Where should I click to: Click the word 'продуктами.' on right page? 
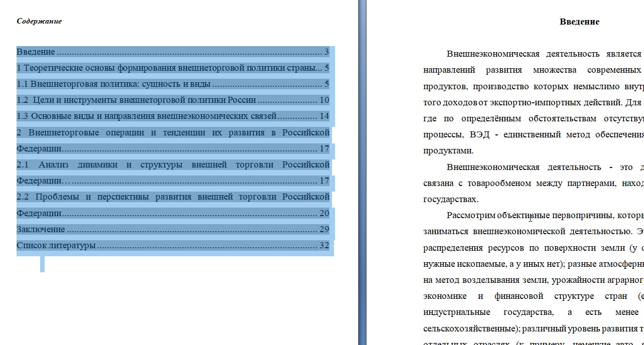(x=448, y=150)
